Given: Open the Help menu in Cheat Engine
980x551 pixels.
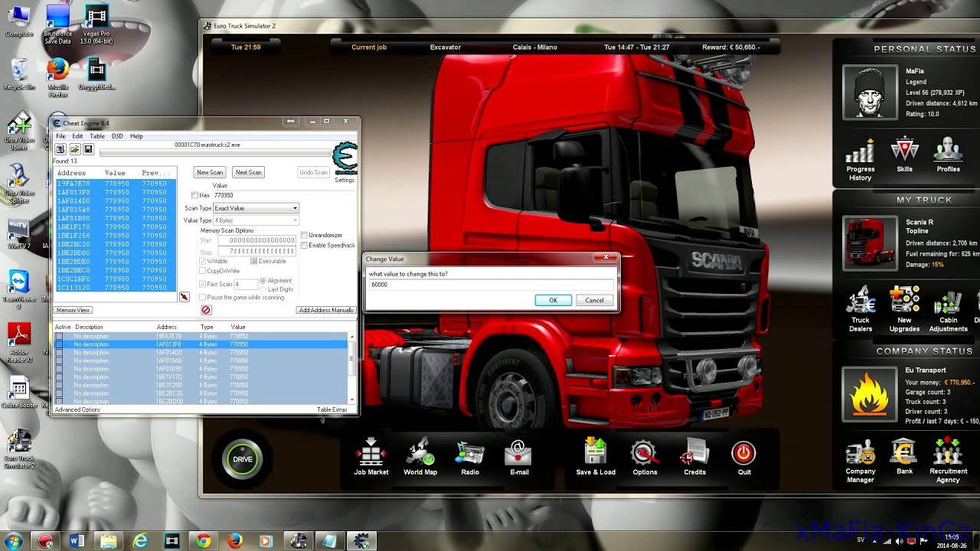Looking at the screenshot, I should pyautogui.click(x=136, y=136).
